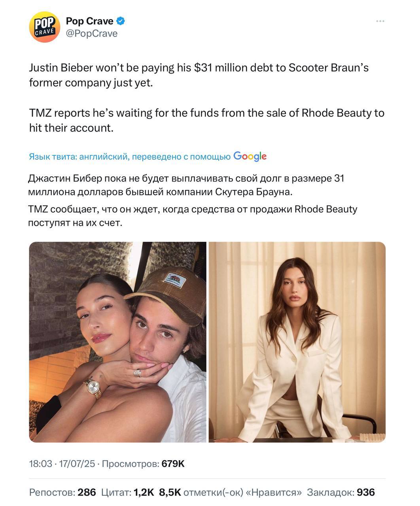Viewport: 420px width, 506px height.
Task: Click the Просмотров label
Action: pos(131,464)
